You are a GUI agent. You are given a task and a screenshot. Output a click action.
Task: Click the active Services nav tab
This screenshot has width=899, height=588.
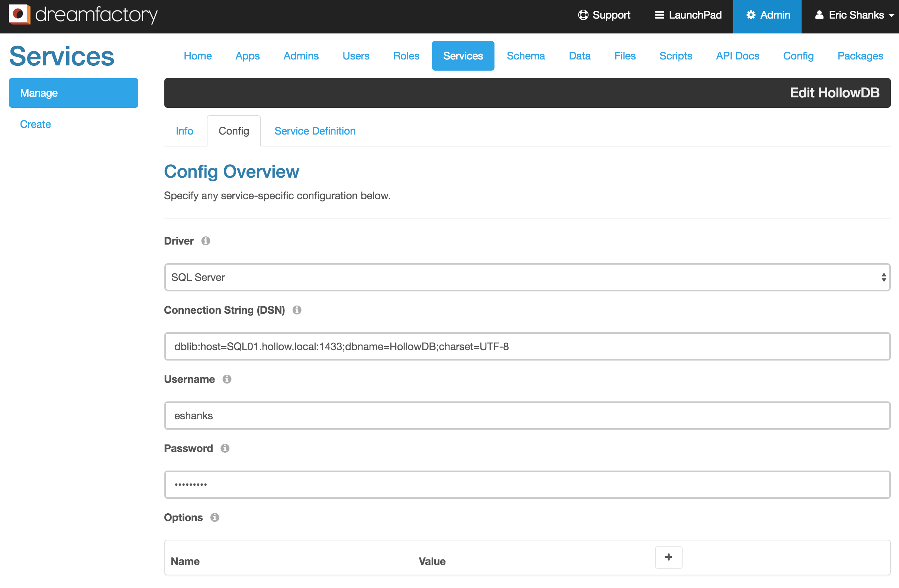click(x=463, y=56)
